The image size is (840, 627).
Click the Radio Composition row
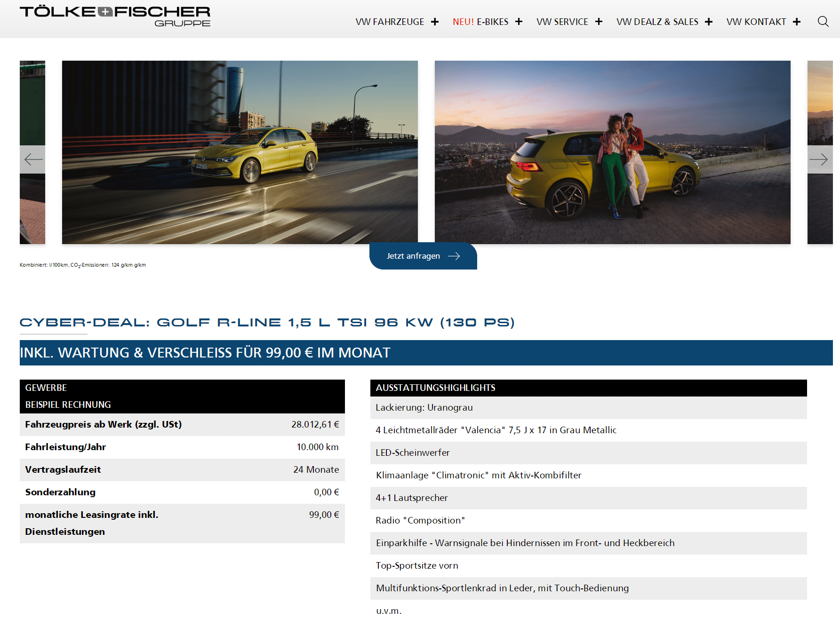point(589,521)
